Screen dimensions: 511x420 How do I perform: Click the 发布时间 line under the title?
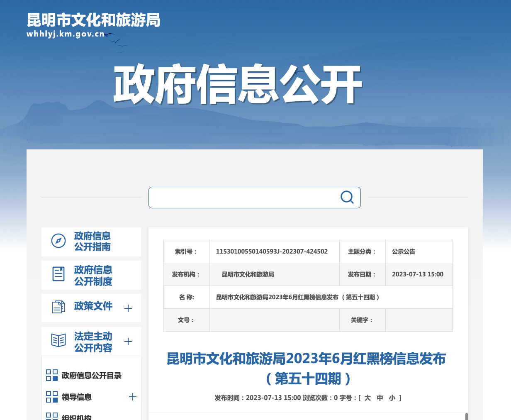point(258,398)
